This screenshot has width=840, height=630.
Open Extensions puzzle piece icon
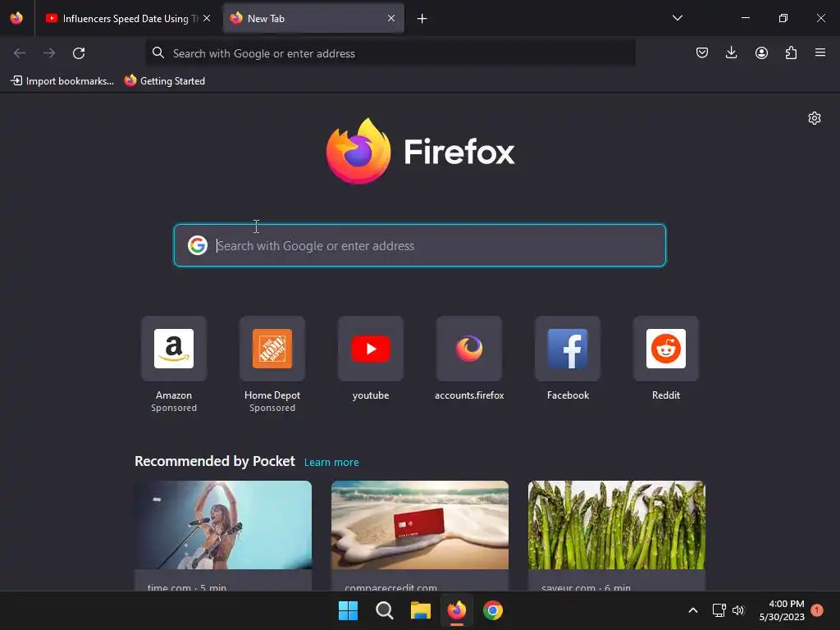791,52
